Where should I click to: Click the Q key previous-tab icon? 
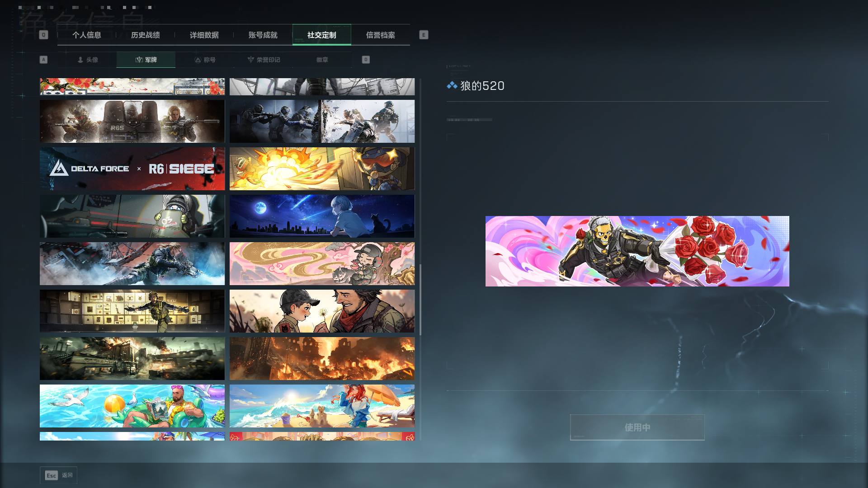tap(43, 35)
